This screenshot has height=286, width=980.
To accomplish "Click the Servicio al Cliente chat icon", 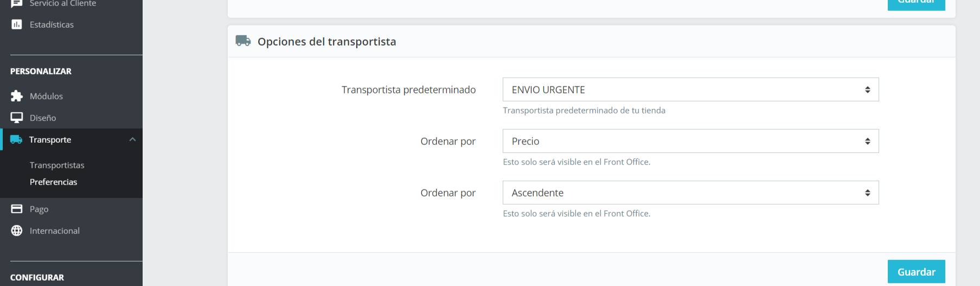I will coord(17,3).
